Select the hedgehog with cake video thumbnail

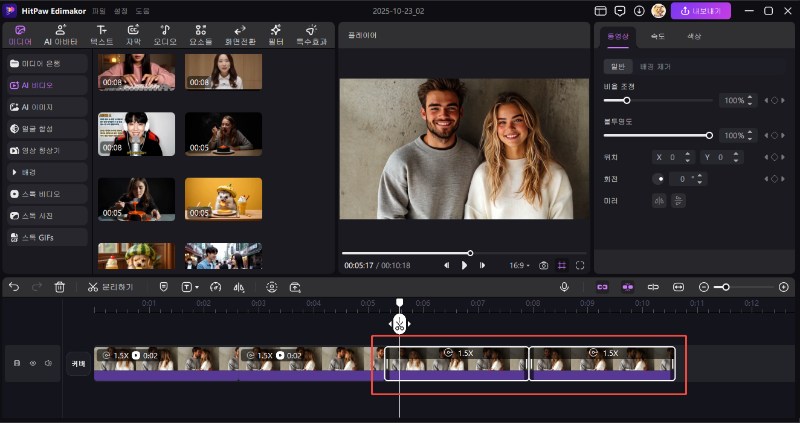223,198
